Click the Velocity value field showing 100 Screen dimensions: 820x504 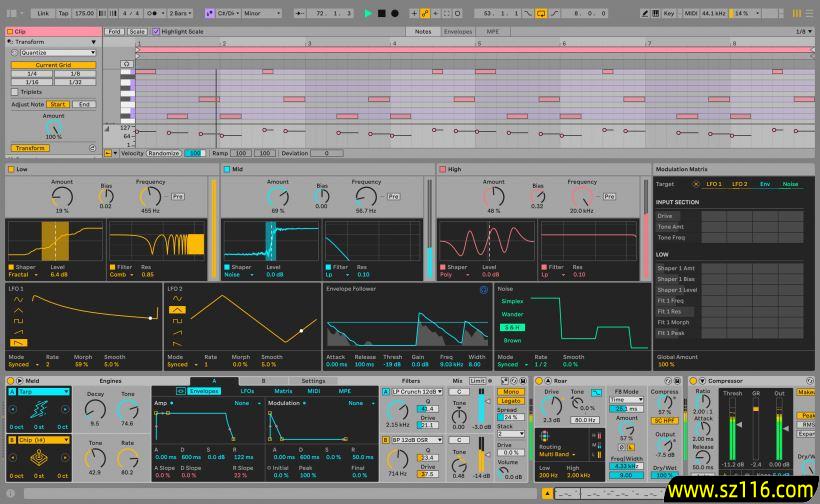[x=194, y=153]
